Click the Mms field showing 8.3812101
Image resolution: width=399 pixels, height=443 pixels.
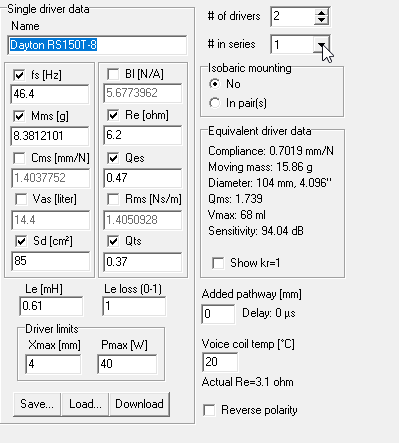(50, 136)
